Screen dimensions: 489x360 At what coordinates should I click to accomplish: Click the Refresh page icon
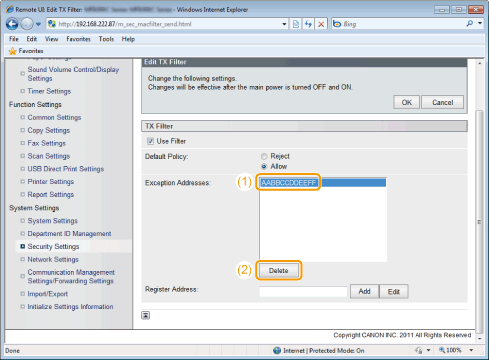pyautogui.click(x=308, y=24)
